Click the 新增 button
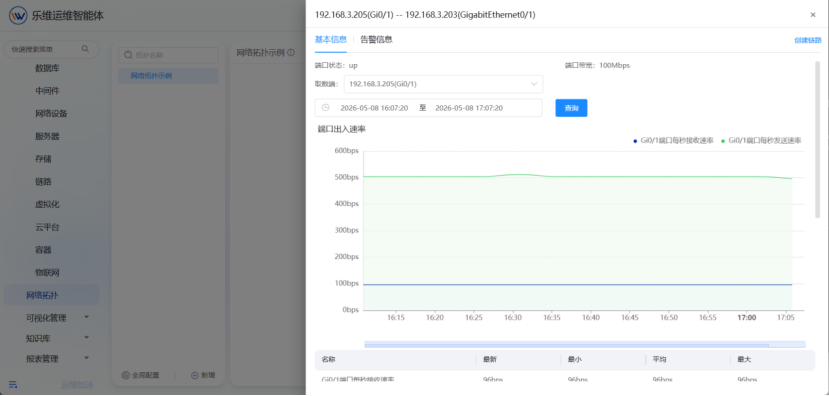 203,375
